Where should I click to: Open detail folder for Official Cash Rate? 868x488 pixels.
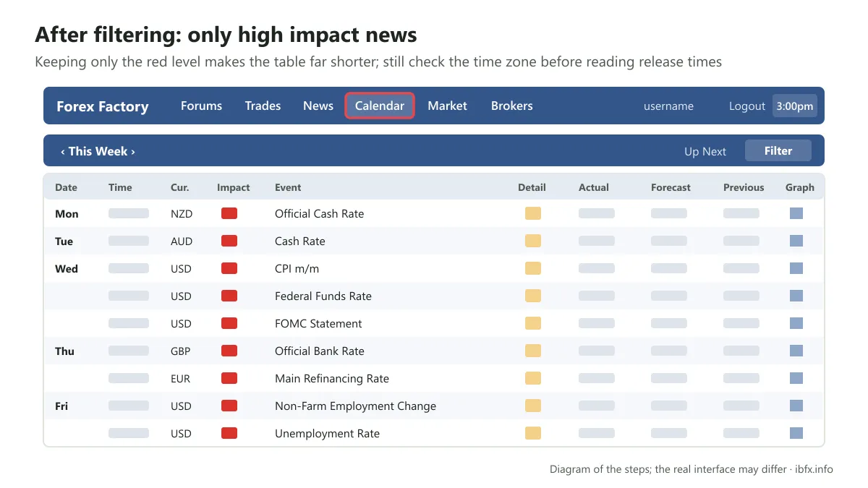pos(533,213)
